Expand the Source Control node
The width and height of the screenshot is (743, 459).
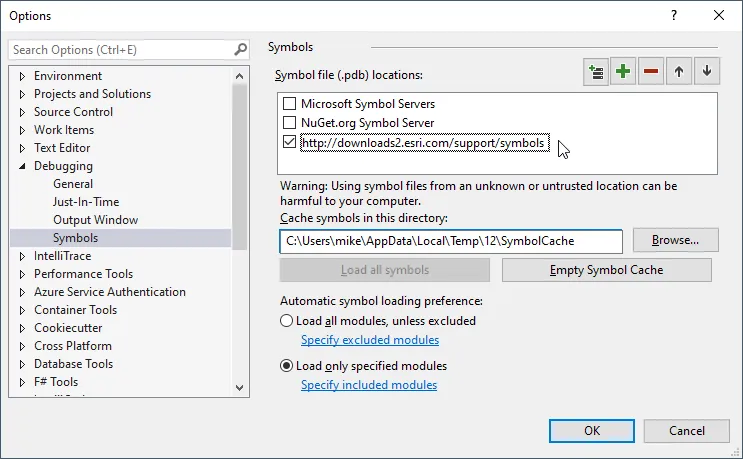pos(22,112)
